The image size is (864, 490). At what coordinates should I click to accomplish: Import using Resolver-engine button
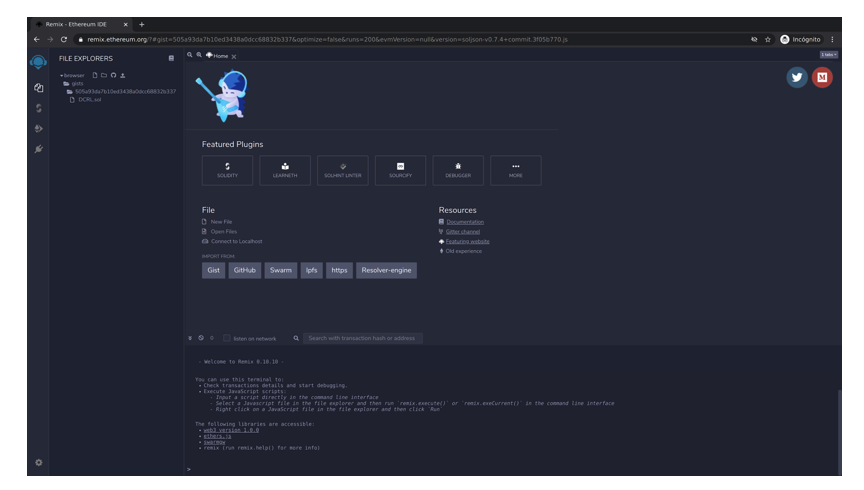[x=386, y=270]
